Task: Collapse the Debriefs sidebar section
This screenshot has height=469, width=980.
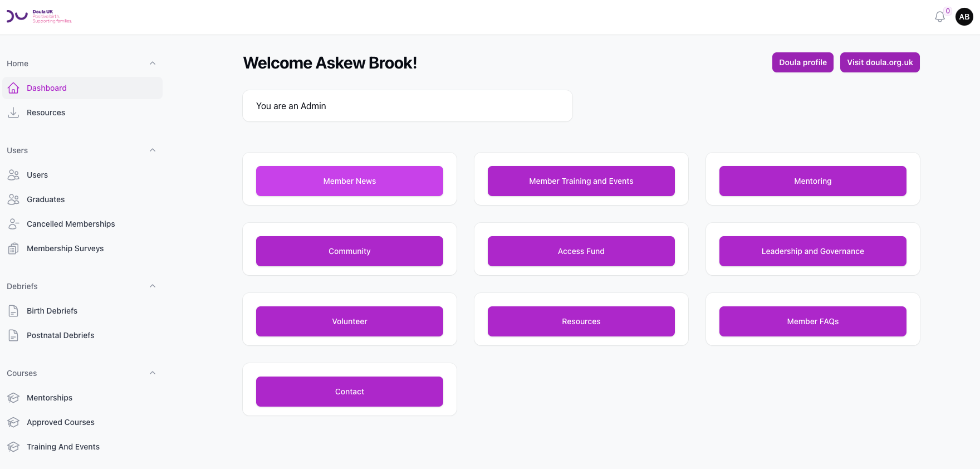Action: click(153, 286)
